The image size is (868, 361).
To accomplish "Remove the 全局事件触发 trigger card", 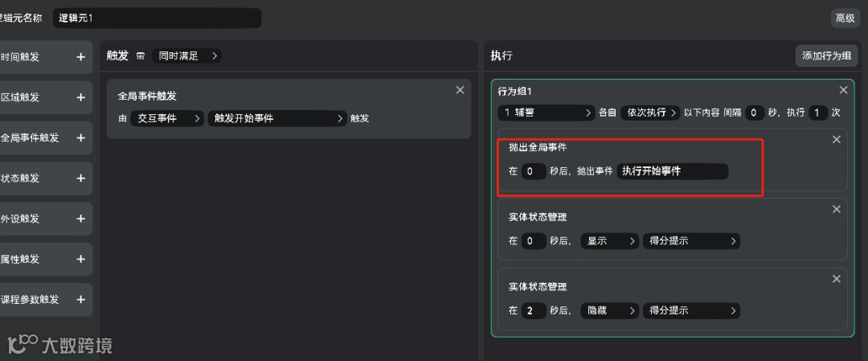I will 460,90.
